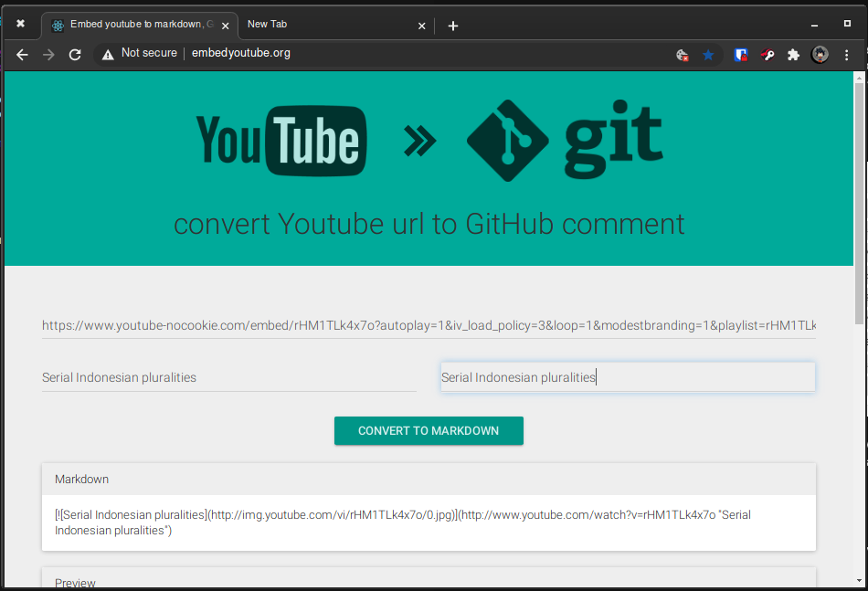Viewport: 868px width, 591px height.
Task: Open the red key extension icon
Action: (767, 55)
